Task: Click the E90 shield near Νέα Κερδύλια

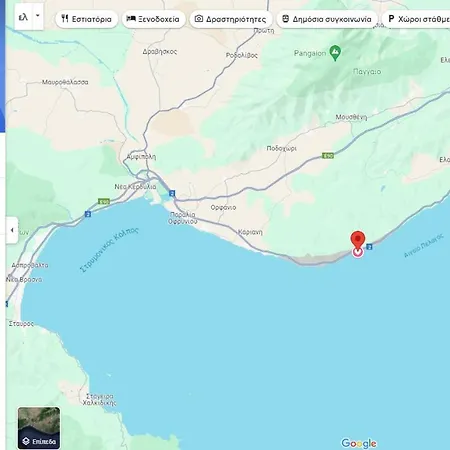Action: (104, 201)
